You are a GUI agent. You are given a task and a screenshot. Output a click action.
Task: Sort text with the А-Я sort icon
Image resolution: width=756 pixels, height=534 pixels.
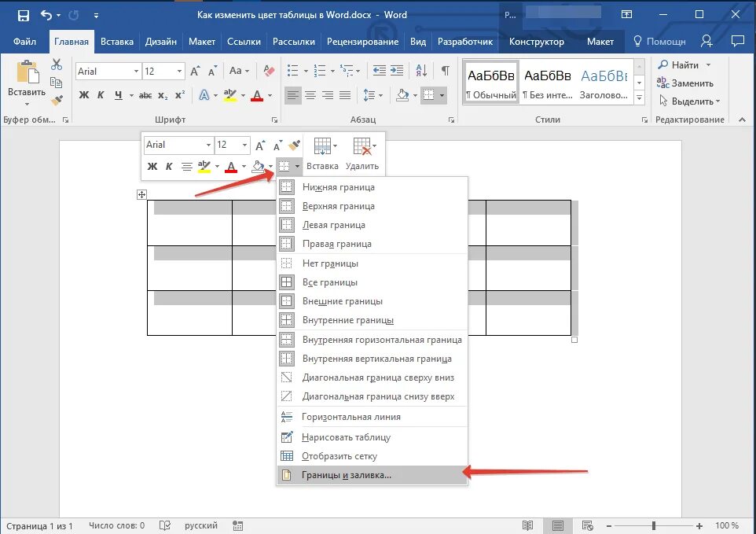(x=421, y=71)
